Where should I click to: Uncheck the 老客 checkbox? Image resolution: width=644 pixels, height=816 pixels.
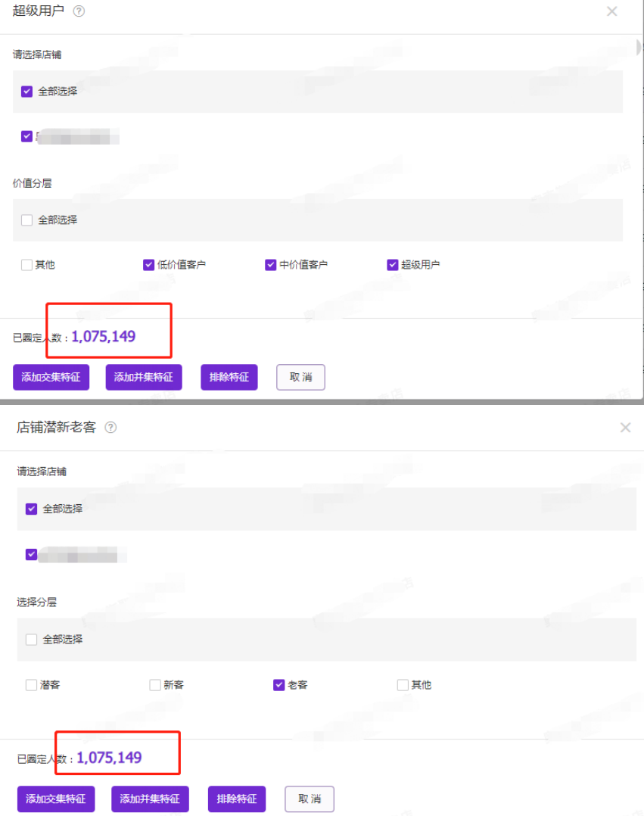click(x=278, y=685)
